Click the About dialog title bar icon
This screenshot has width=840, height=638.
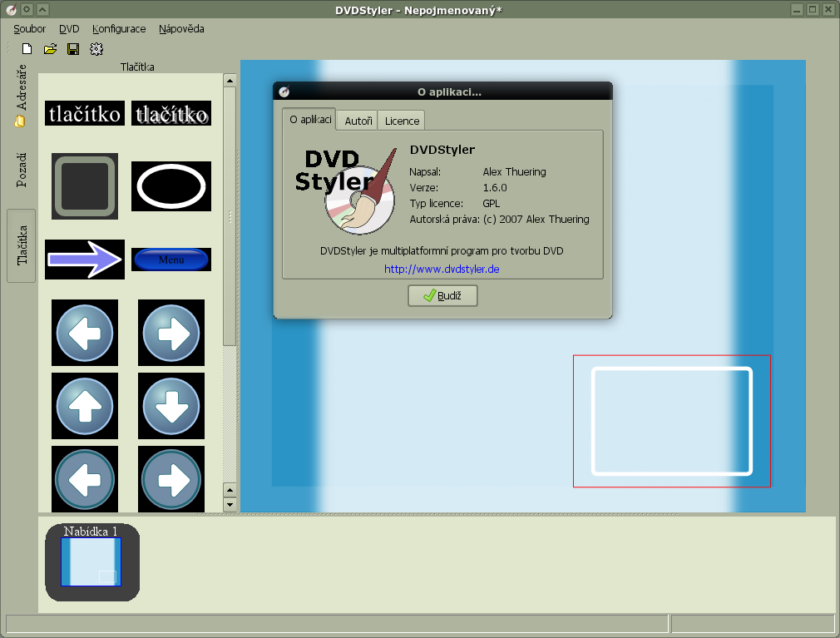(284, 91)
